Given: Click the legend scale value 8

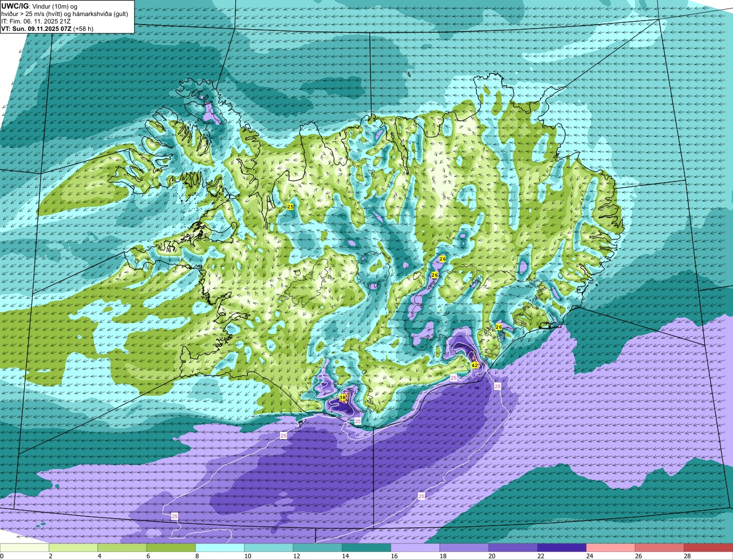Looking at the screenshot, I should [x=196, y=556].
